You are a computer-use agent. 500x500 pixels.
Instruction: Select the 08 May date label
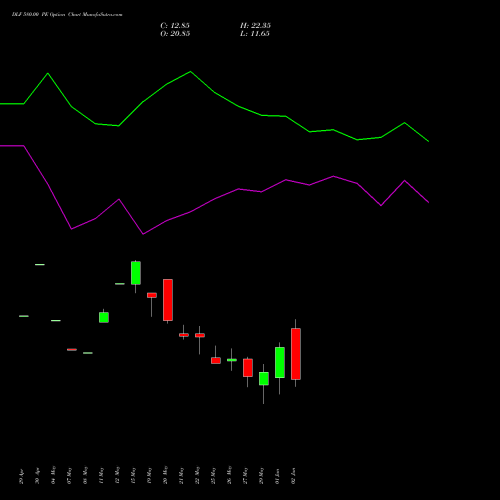pos(86,476)
